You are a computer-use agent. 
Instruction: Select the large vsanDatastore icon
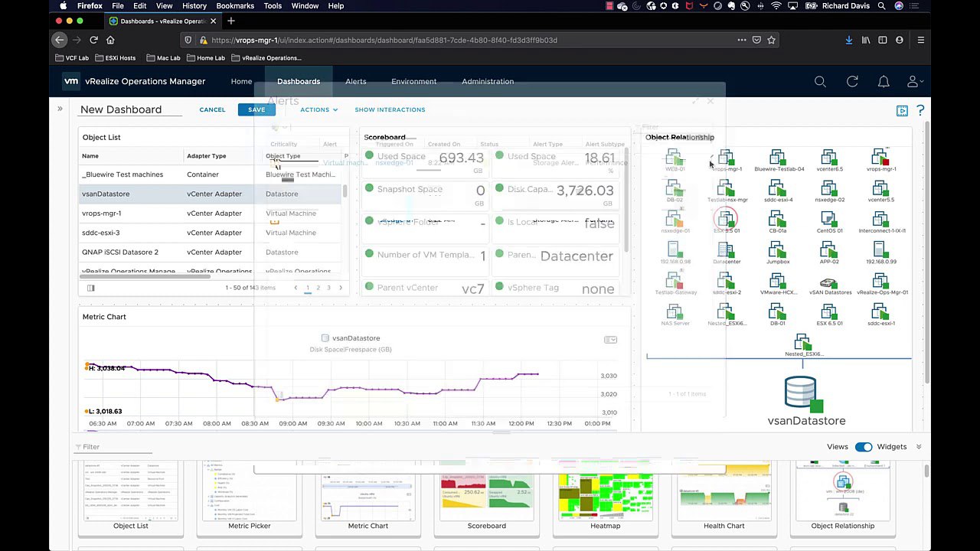(x=802, y=394)
